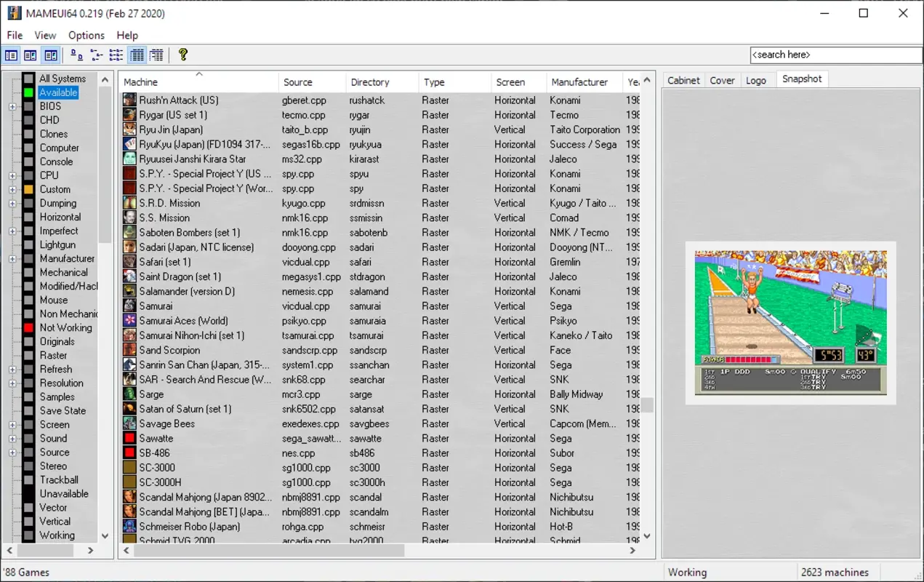Toggle the folder list panel icon

[11, 55]
